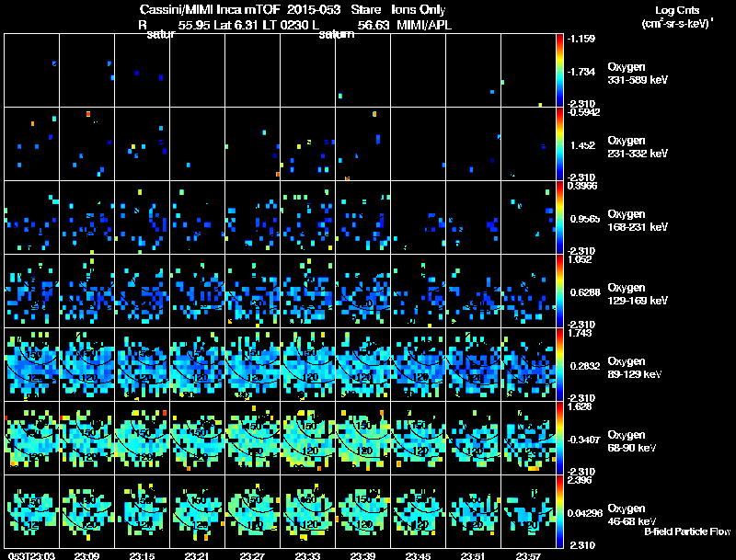
Task: Click the Oxygen 46-68 keV color bar
Action: pyautogui.click(x=559, y=511)
